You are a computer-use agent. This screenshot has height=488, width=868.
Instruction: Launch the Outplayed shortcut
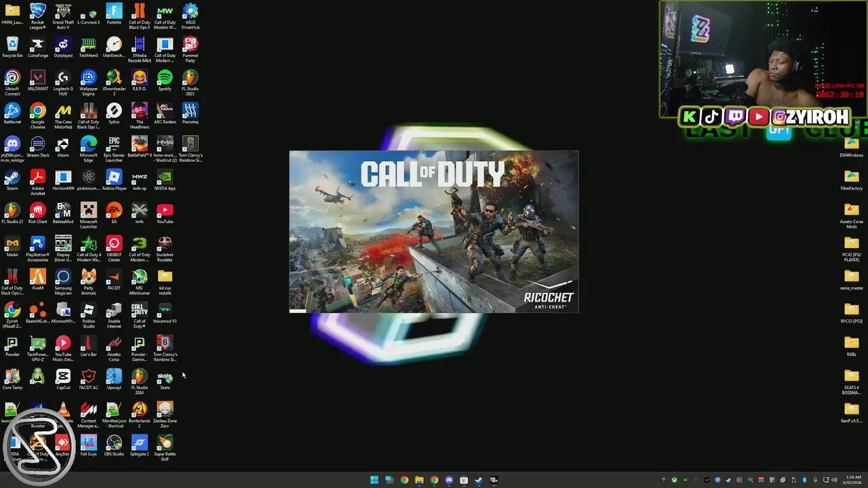[x=63, y=47]
